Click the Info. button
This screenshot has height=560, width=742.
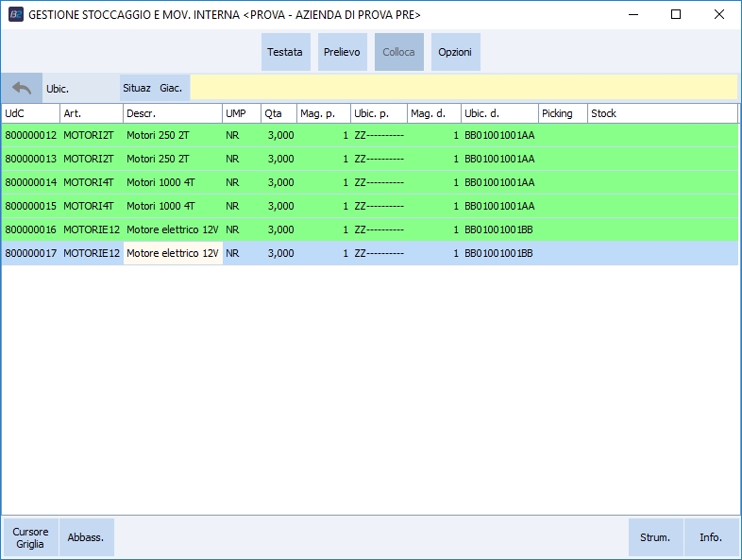pyautogui.click(x=711, y=537)
